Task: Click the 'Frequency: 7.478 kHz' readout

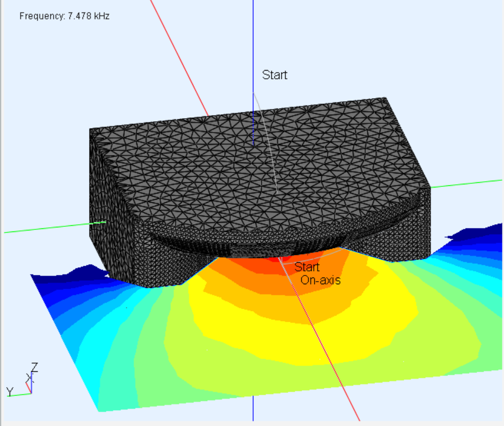Action: coord(64,16)
